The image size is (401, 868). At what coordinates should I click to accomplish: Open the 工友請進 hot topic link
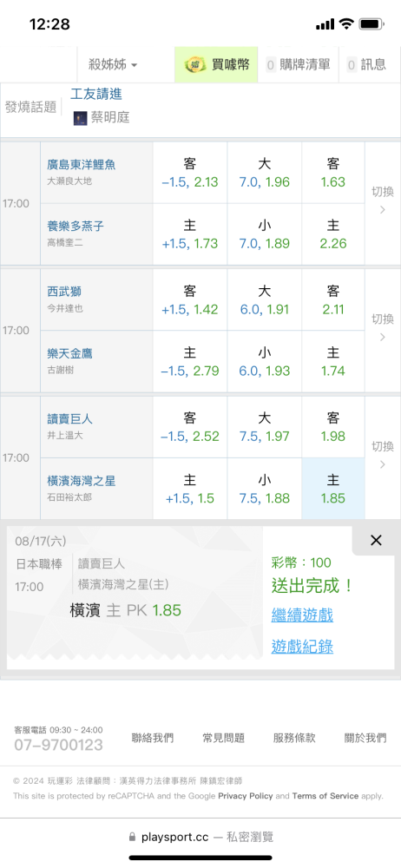coord(95,94)
